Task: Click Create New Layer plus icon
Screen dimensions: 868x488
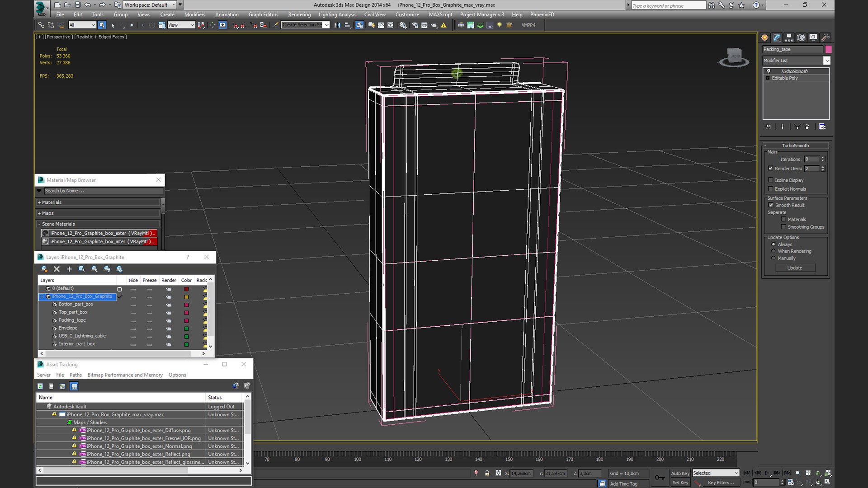Action: 69,269
